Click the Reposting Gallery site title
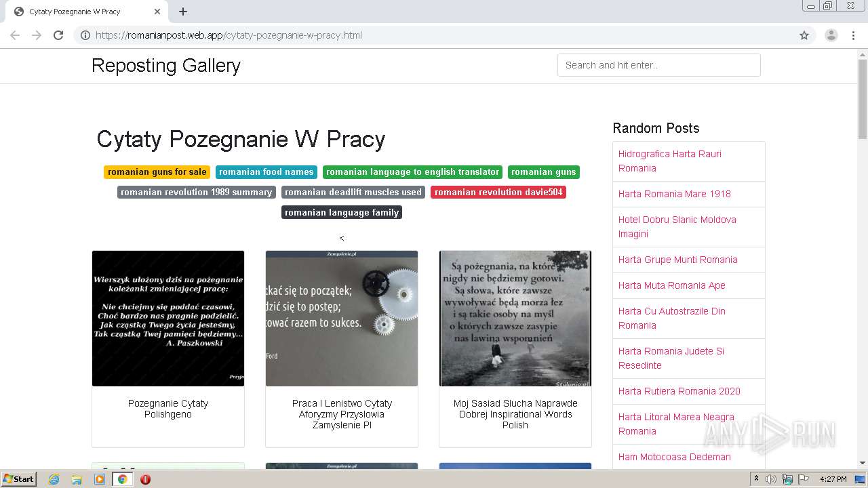Viewport: 868px width, 488px height. (166, 65)
